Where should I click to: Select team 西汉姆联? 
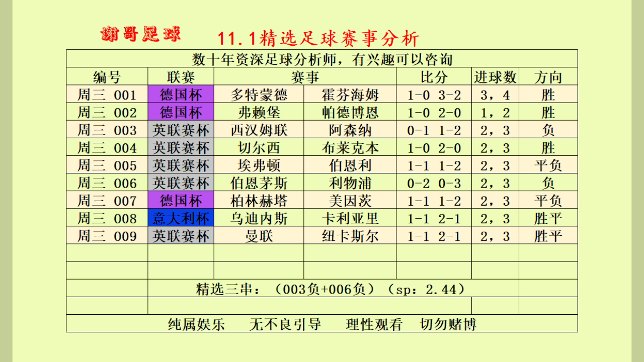coord(259,130)
